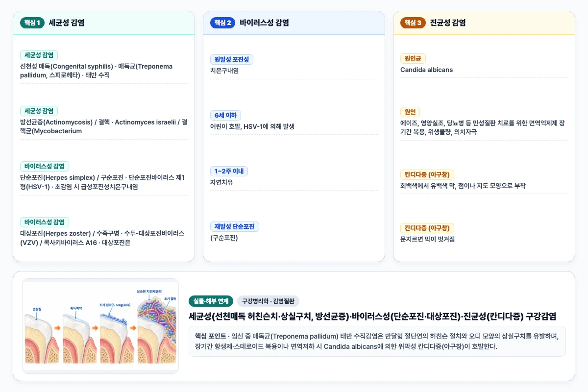Select the 치은구내염 text
The image size is (588, 392).
click(x=224, y=71)
